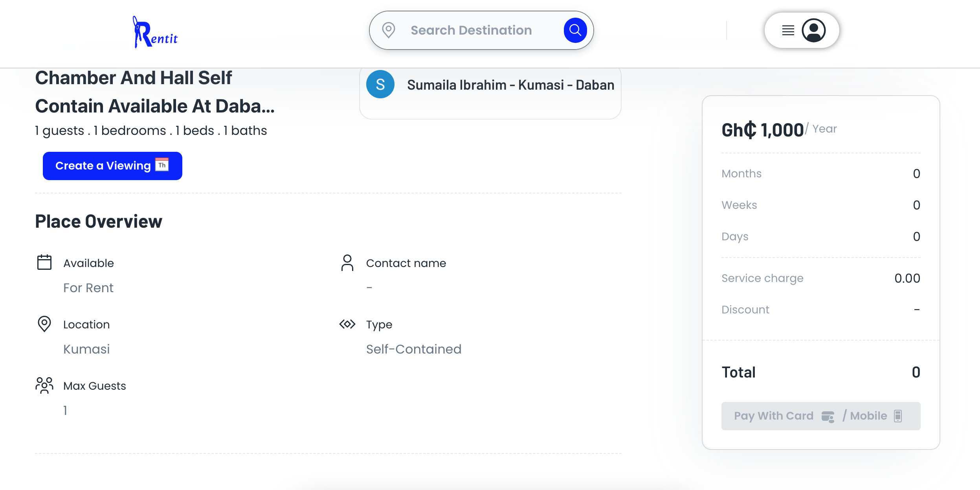The width and height of the screenshot is (980, 490).
Task: Click the Location pin icon in overview
Action: [x=44, y=324]
